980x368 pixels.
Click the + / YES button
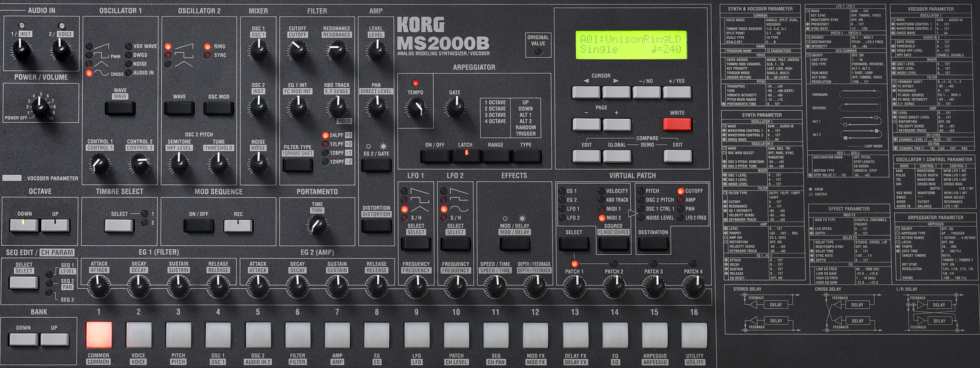pyautogui.click(x=677, y=92)
